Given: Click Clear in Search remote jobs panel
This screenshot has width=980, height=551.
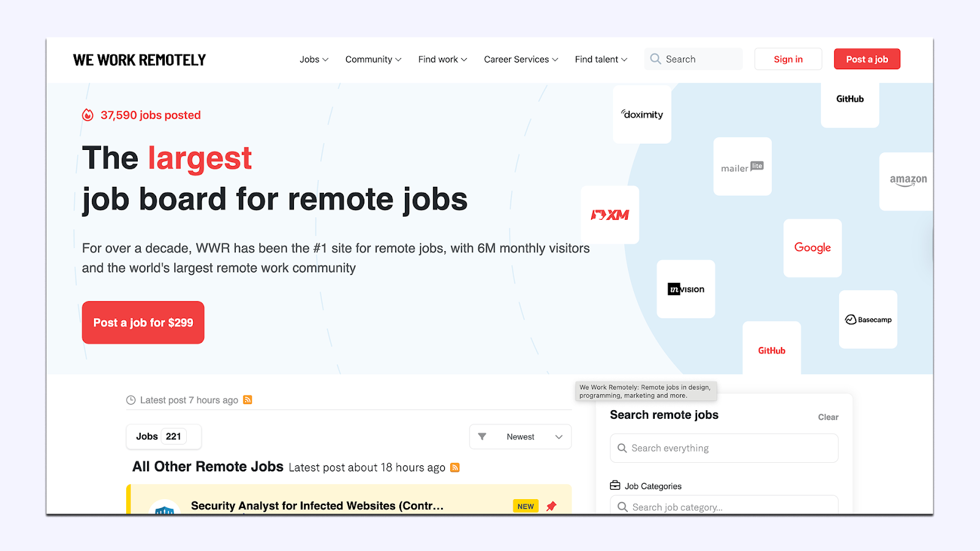Looking at the screenshot, I should (828, 417).
